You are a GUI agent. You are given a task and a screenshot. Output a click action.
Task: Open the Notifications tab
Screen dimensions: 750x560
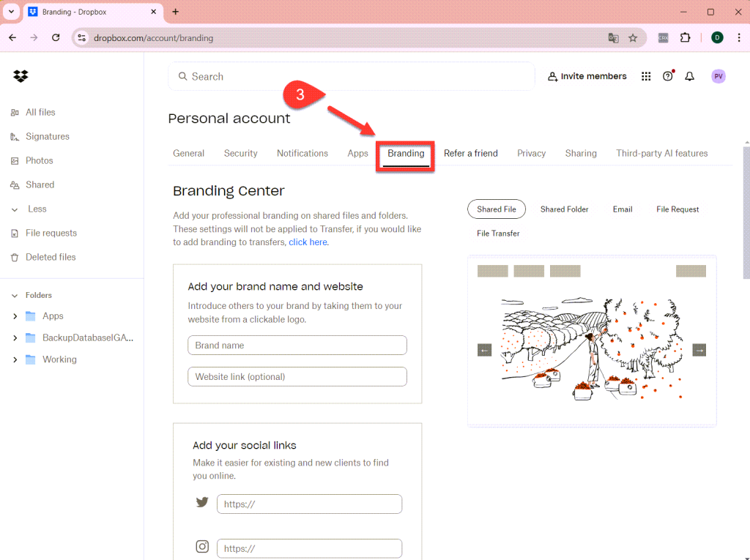[x=302, y=154]
